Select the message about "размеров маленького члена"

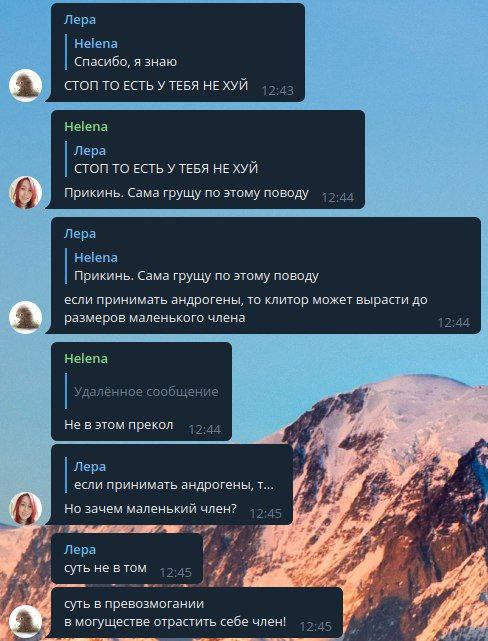[x=266, y=275]
